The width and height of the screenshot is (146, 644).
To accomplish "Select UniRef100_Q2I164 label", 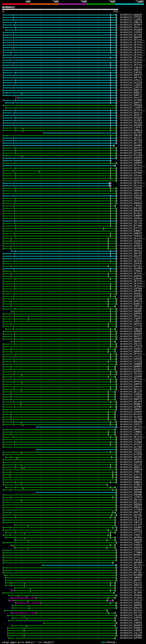I will click(x=131, y=35).
